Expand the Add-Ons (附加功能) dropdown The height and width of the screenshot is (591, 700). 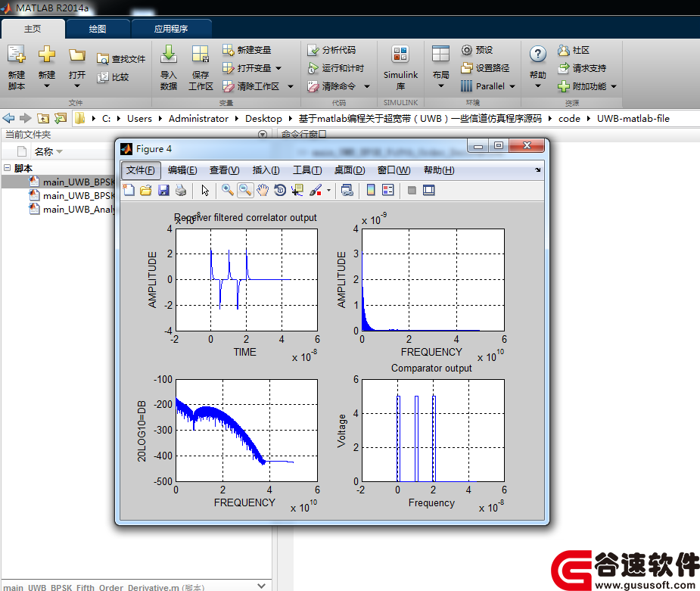pos(614,86)
